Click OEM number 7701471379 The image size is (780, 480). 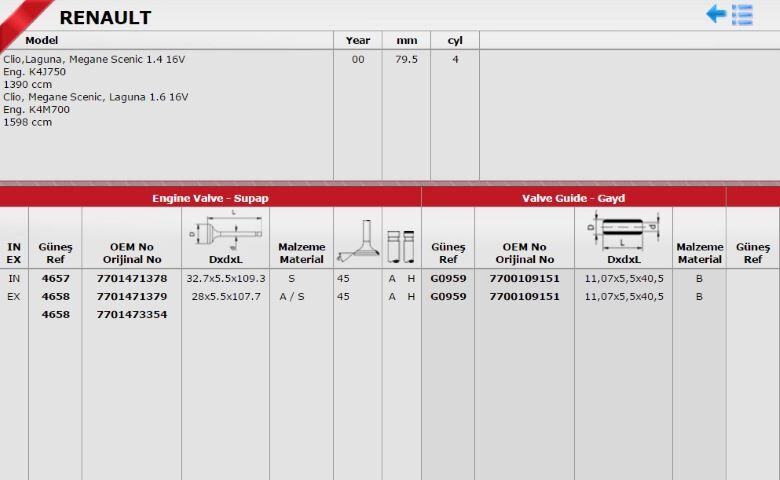pyautogui.click(x=132, y=296)
